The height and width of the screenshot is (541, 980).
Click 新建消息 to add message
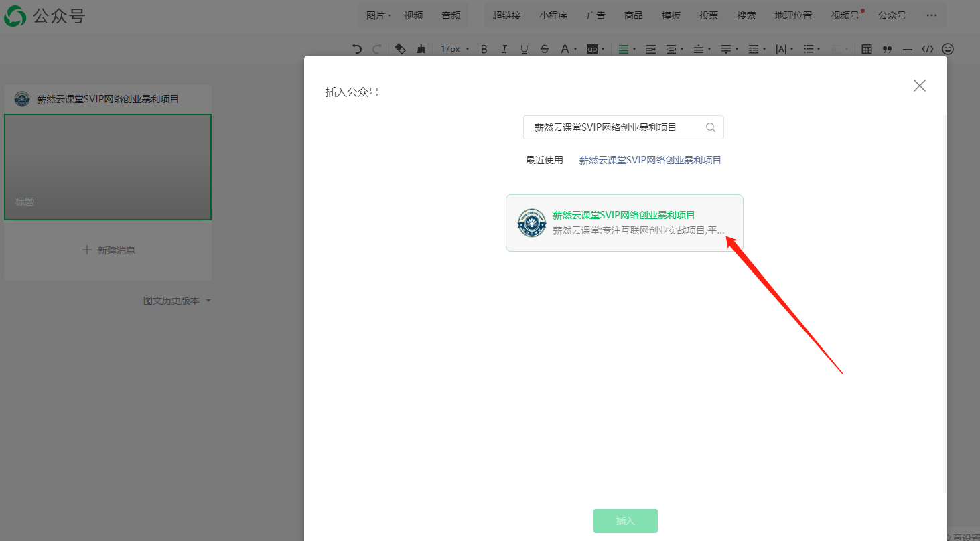pos(108,250)
